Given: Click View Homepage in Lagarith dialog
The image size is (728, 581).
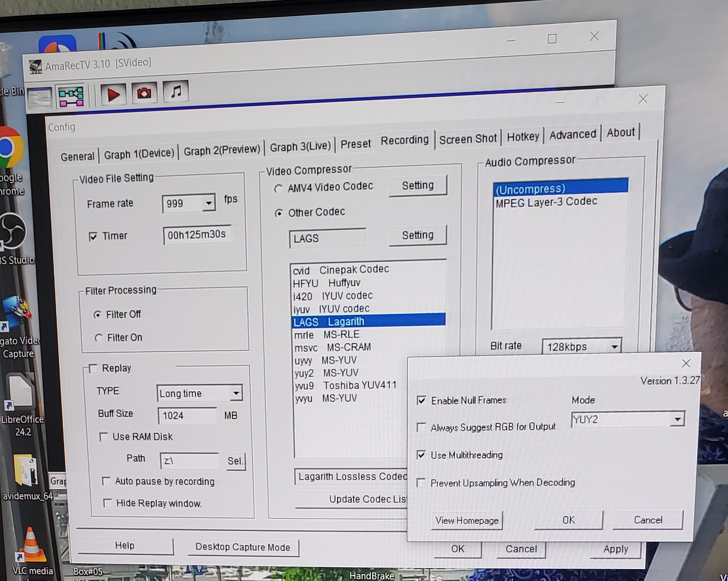Looking at the screenshot, I should tap(467, 520).
